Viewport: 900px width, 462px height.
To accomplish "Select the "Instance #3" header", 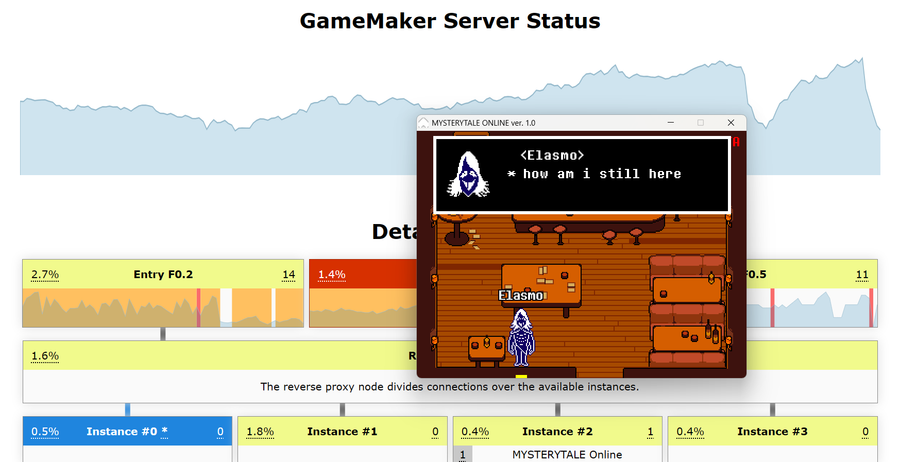I will 773,432.
